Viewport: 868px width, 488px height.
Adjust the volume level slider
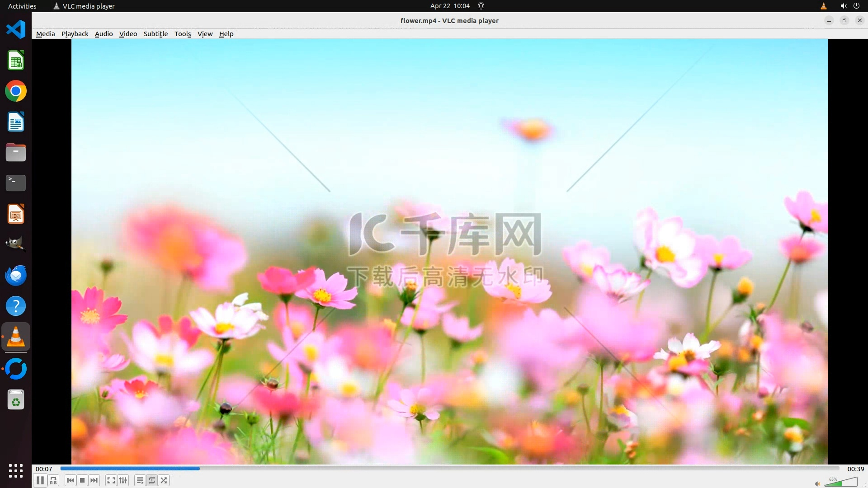pyautogui.click(x=841, y=482)
